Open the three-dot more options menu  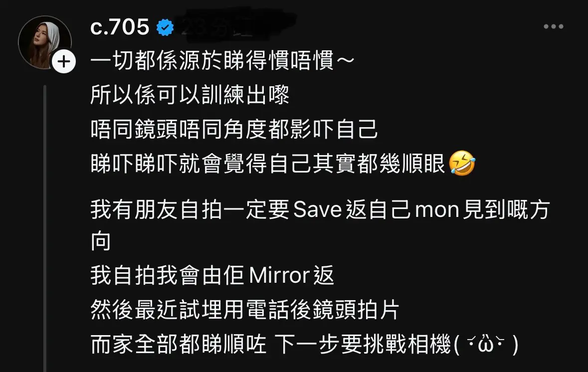(x=554, y=26)
